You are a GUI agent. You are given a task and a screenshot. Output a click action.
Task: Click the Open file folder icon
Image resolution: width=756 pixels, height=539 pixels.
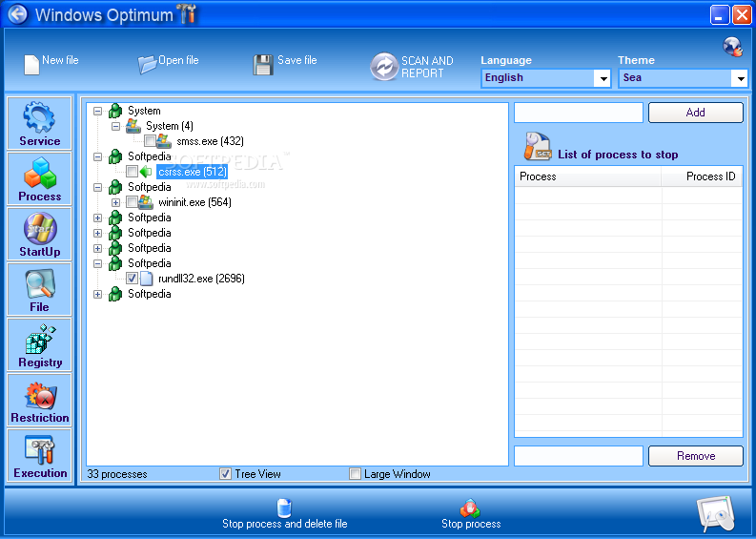click(x=147, y=65)
